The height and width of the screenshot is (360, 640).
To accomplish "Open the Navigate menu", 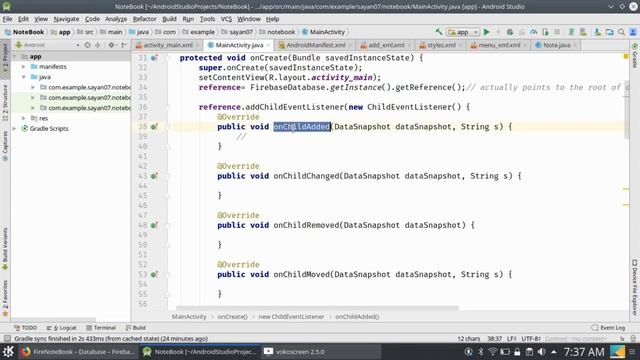I will coord(66,19).
